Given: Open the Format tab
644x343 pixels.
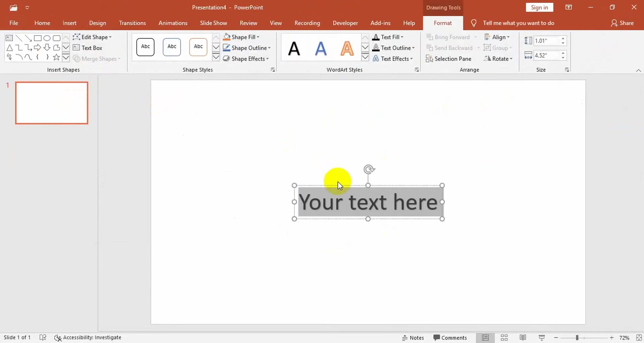Looking at the screenshot, I should [x=443, y=23].
